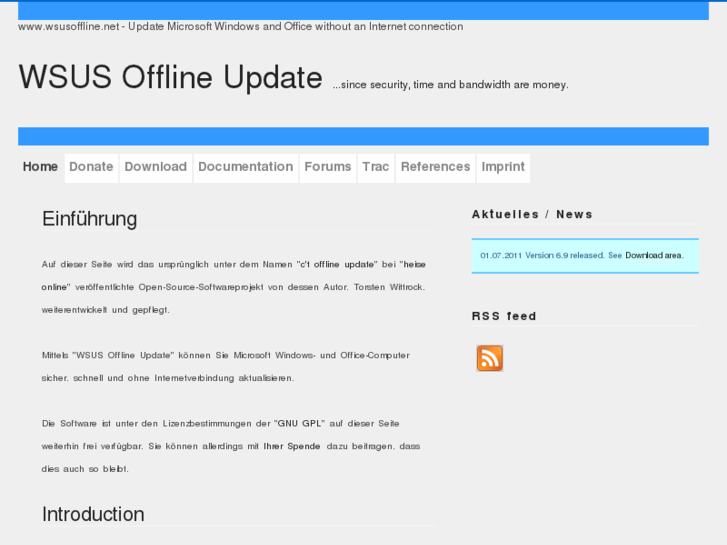Image resolution: width=727 pixels, height=545 pixels.
Task: Open the Download navigation tab
Action: coord(156,167)
